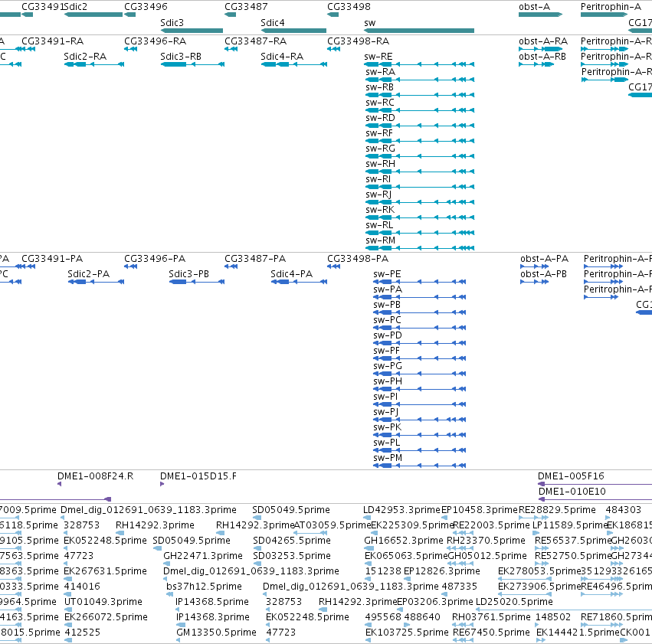Click EST label GH16652.3prime
This screenshot has height=644, width=652.
404,541
